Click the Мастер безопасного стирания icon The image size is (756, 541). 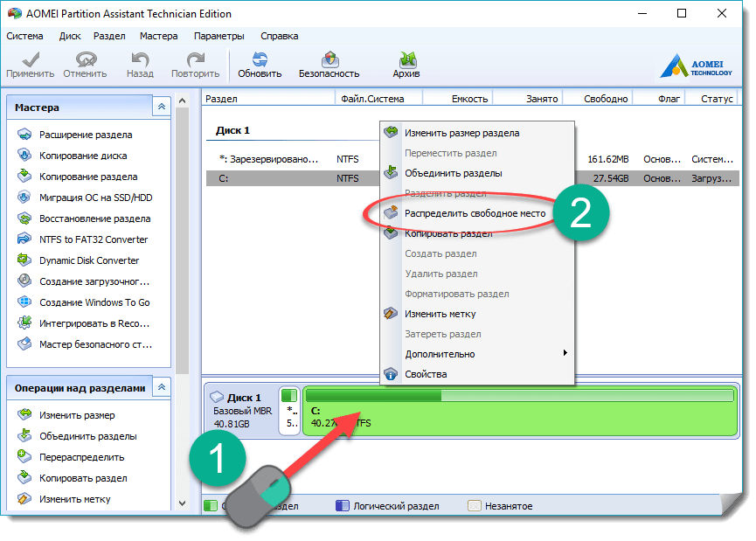coord(24,343)
